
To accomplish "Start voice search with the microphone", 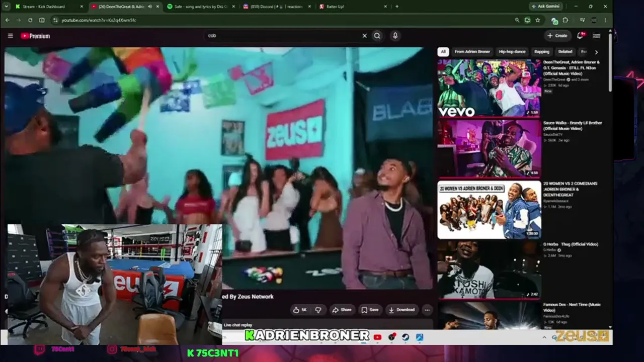I will pos(395,36).
